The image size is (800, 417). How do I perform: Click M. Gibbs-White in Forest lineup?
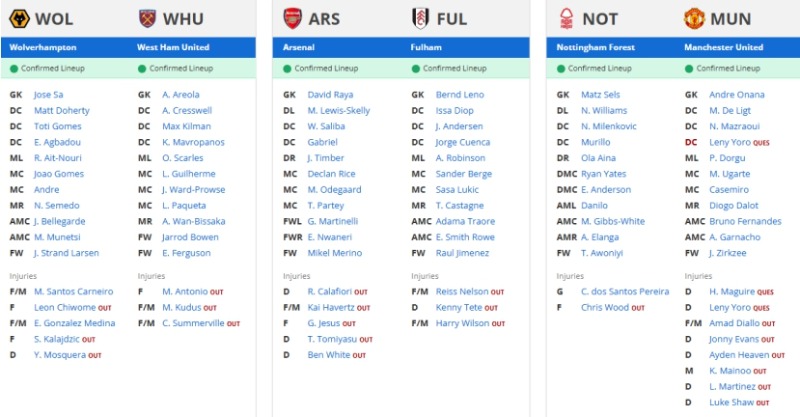tap(613, 221)
